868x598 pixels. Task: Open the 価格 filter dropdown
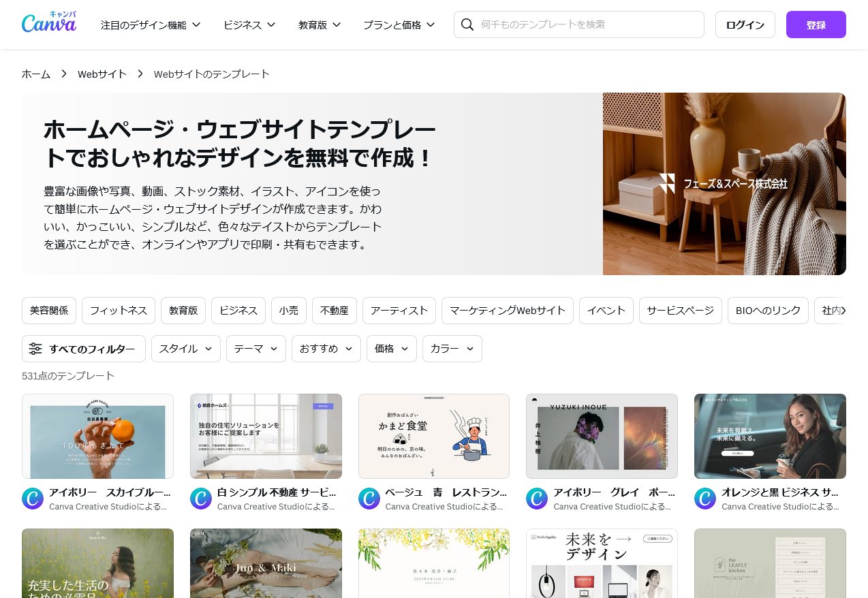[392, 349]
